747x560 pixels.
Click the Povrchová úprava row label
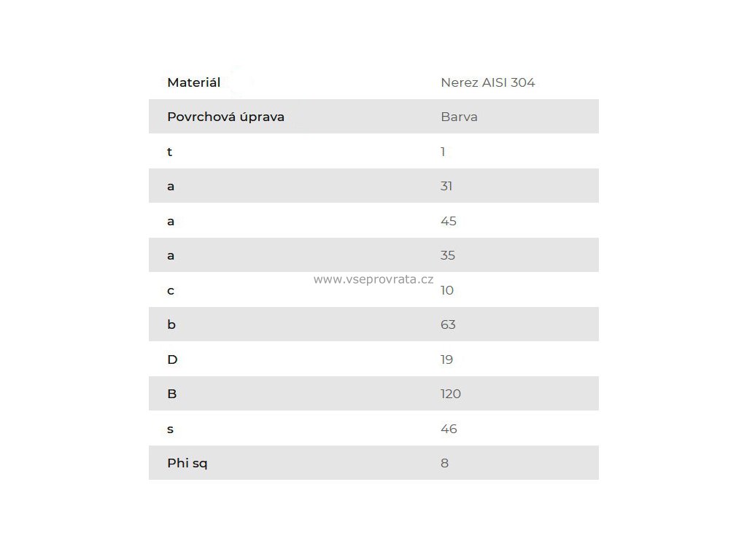(225, 117)
